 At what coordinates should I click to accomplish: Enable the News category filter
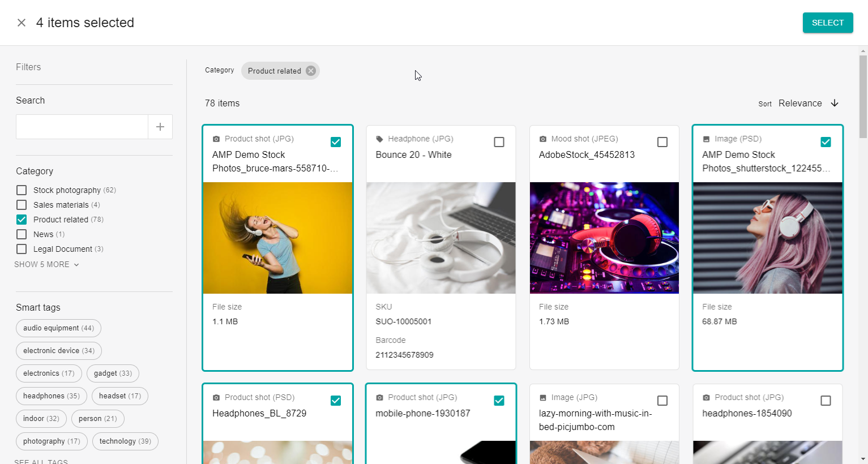coord(22,234)
